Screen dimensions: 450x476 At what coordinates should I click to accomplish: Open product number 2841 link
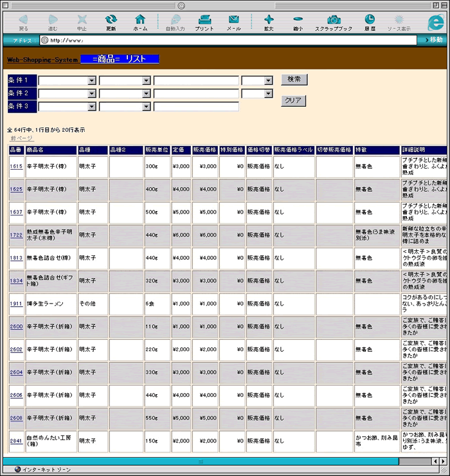coord(16,441)
